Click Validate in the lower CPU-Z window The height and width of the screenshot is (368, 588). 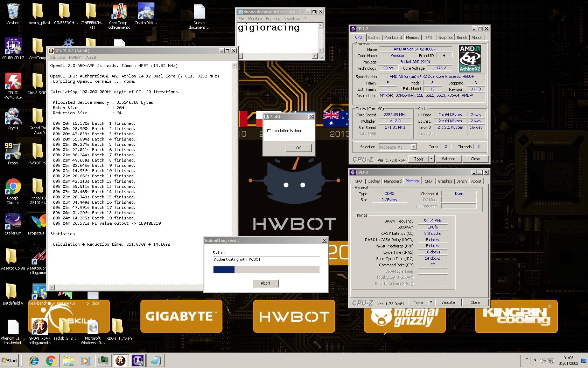(448, 302)
